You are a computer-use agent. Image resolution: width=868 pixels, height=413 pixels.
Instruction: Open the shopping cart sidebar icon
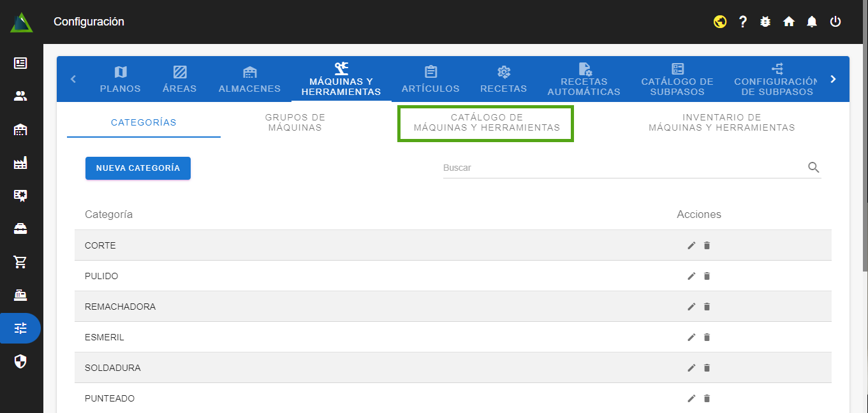(20, 262)
